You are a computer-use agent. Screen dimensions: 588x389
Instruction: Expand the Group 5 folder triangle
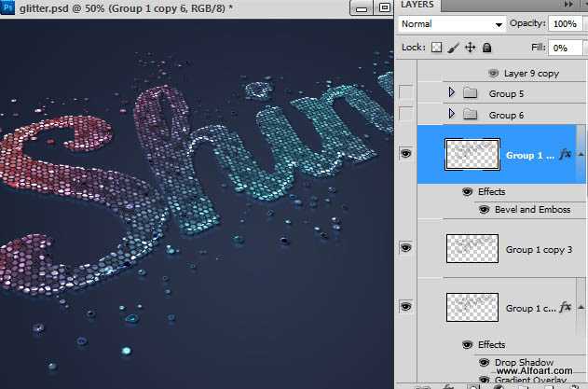[452, 93]
